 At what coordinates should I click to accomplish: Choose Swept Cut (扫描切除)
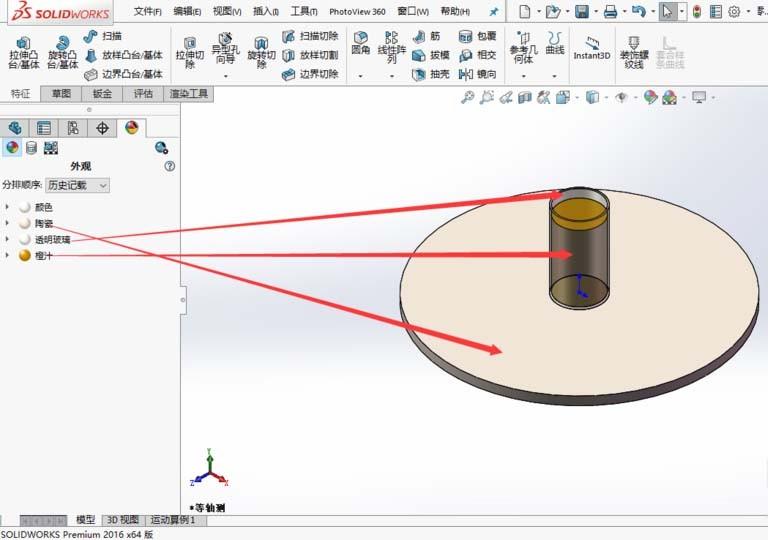coord(311,36)
